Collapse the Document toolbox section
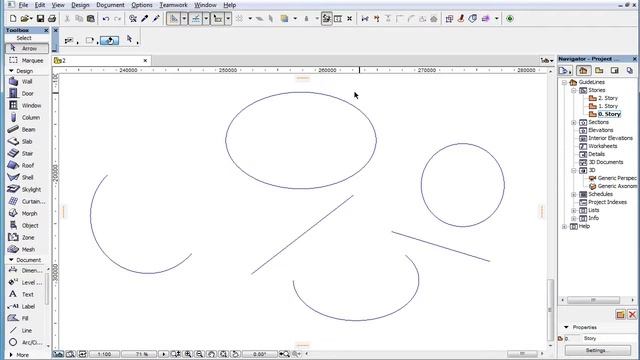 point(11,260)
